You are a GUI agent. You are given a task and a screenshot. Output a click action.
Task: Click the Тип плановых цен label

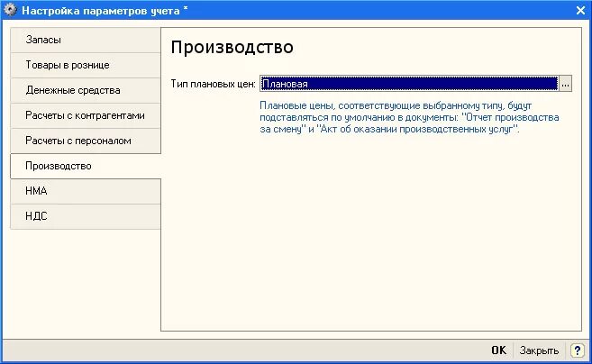pyautogui.click(x=214, y=84)
